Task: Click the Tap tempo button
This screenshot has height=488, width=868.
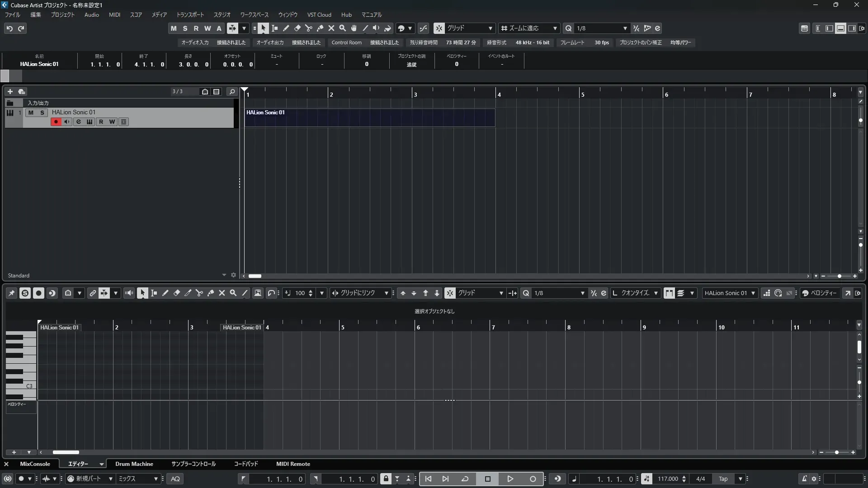Action: point(723,479)
